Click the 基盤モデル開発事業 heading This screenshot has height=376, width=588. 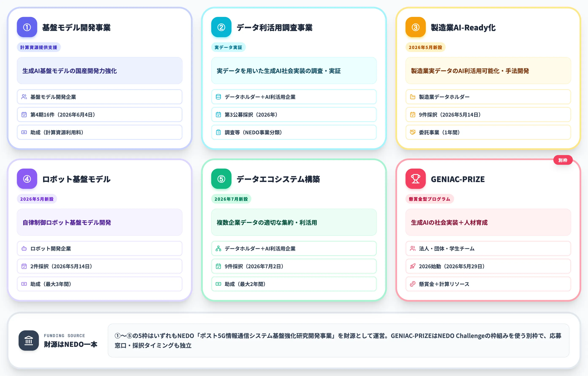point(76,27)
